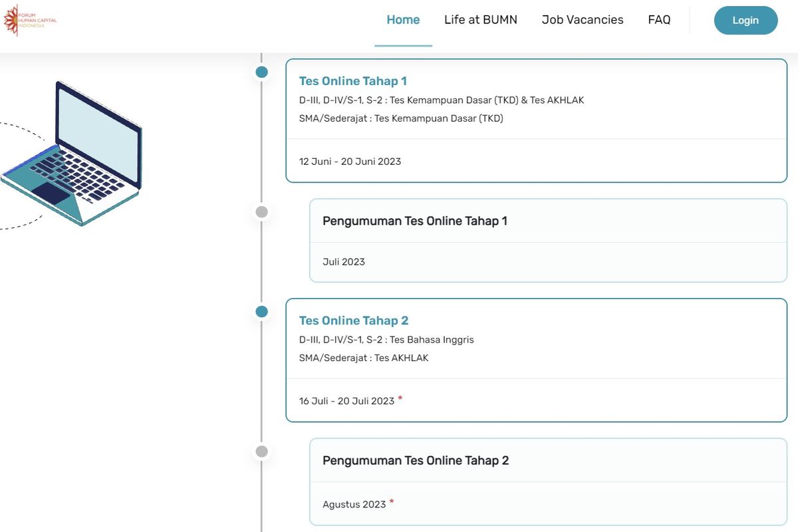798x532 pixels.
Task: Open the Tes Online Tahap 1 heading
Action: pos(352,81)
